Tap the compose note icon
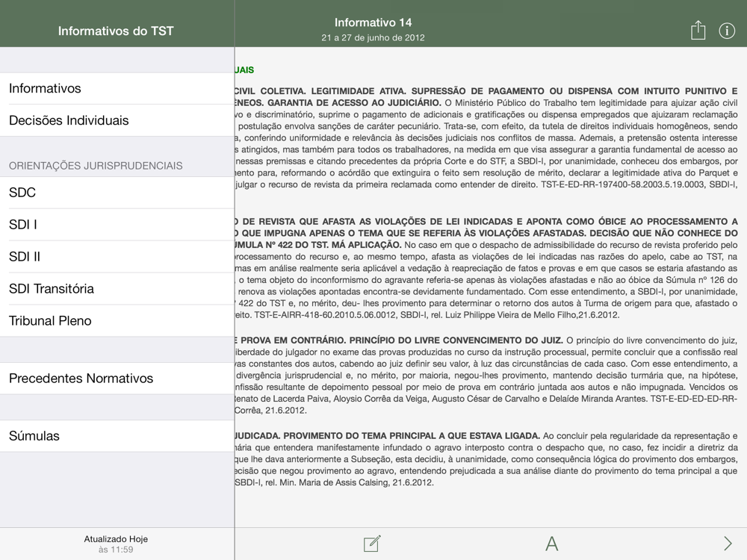Screen dimensions: 747x560 (372, 544)
